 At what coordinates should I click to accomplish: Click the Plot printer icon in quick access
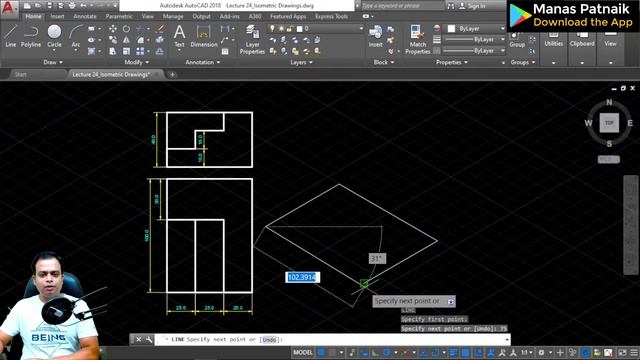[x=72, y=6]
